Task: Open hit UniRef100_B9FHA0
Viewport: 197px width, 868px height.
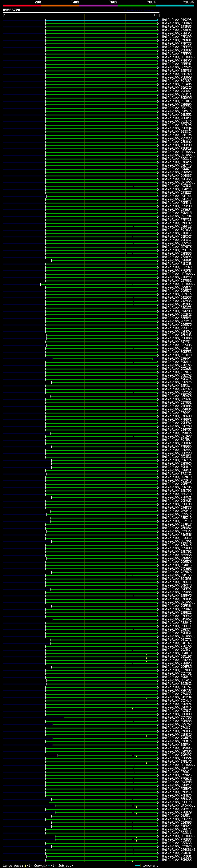Action: [x=177, y=338]
